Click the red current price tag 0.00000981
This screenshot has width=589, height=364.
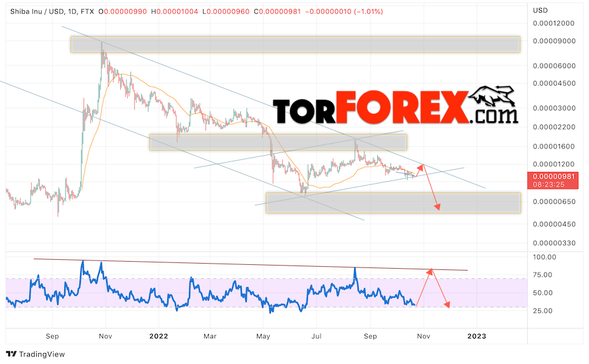[x=553, y=177]
